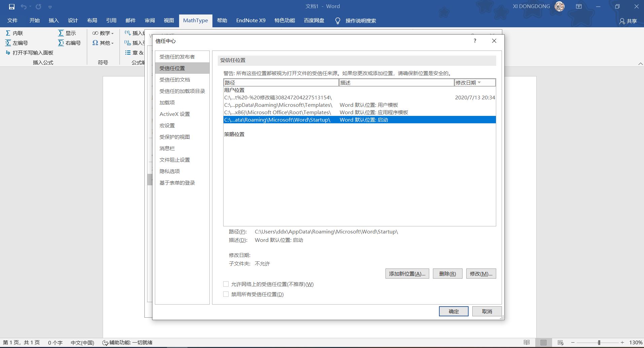Switch to the 引用 tab

pyautogui.click(x=111, y=21)
